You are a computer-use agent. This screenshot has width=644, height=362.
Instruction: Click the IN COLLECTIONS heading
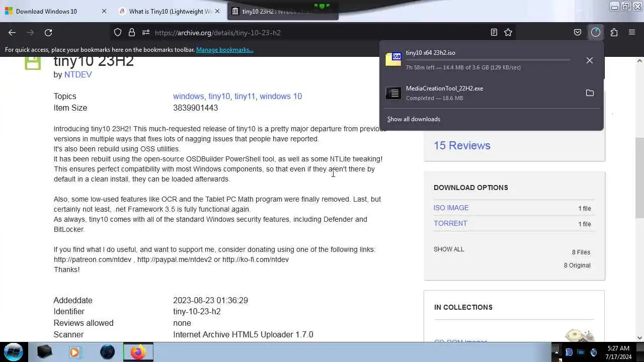click(463, 307)
